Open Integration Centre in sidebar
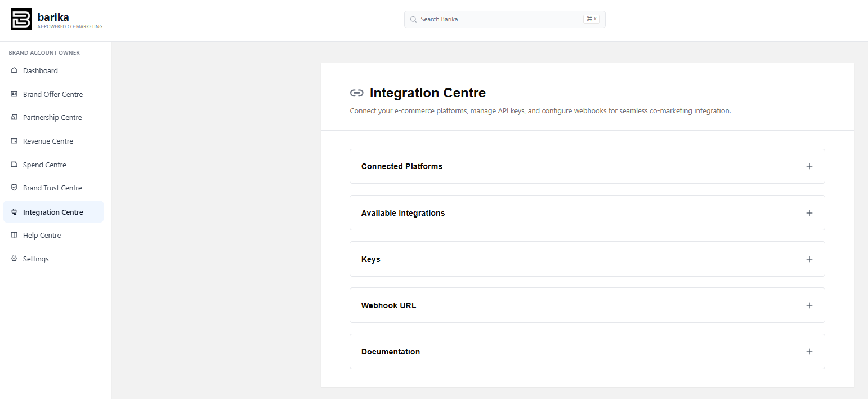 click(53, 212)
